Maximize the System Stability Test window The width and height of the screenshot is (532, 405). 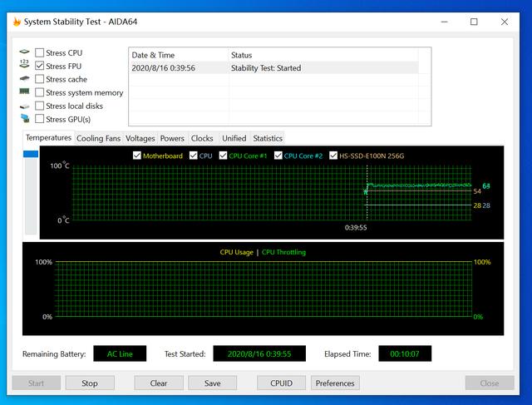[474, 22]
